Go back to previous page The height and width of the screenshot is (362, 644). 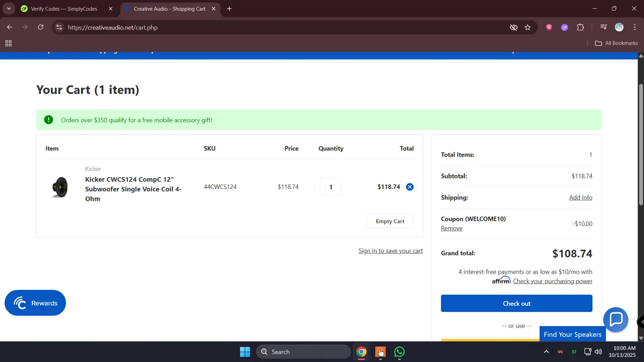9,27
